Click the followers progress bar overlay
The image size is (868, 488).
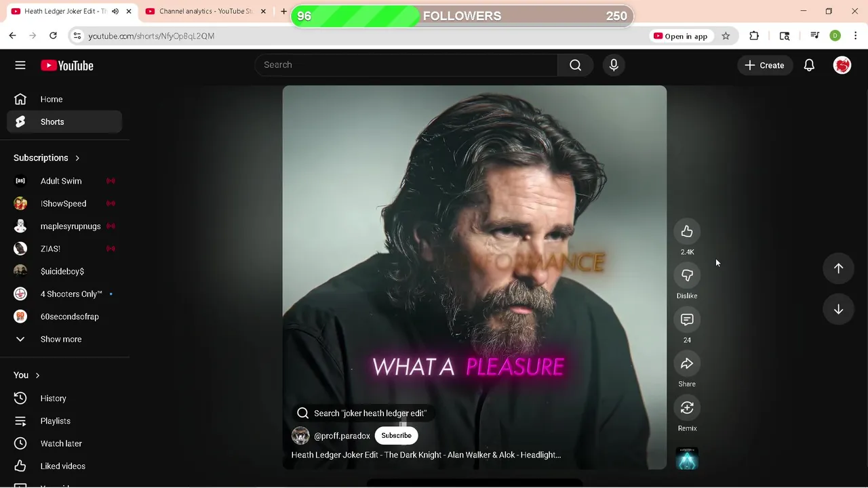462,16
